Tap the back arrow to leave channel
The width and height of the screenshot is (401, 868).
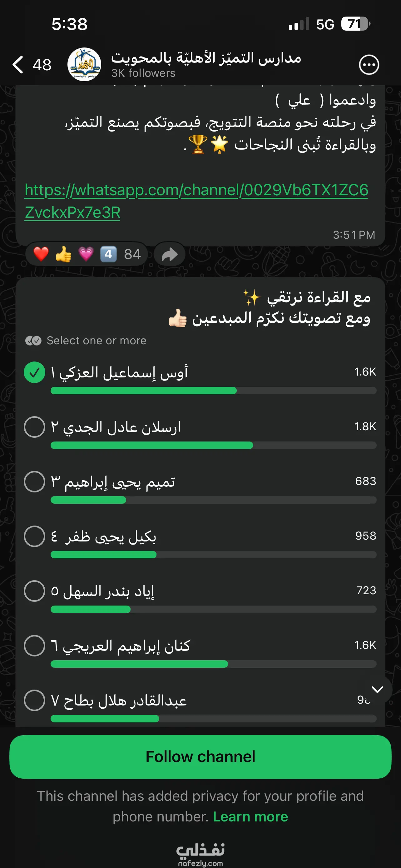[x=18, y=64]
